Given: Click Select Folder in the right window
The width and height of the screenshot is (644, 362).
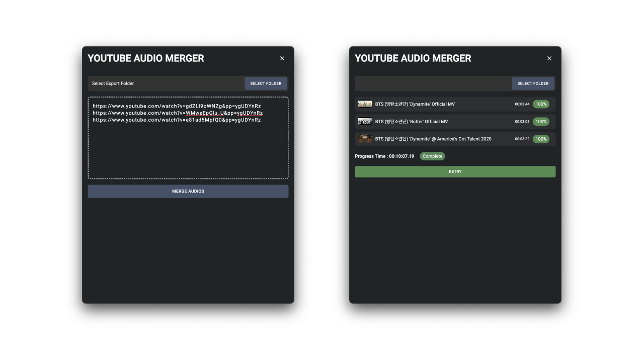Looking at the screenshot, I should pyautogui.click(x=533, y=83).
